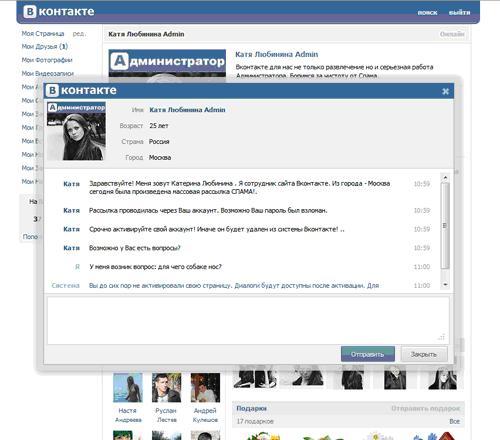Click the Закрыть button
500x440 pixels.
pos(424,354)
